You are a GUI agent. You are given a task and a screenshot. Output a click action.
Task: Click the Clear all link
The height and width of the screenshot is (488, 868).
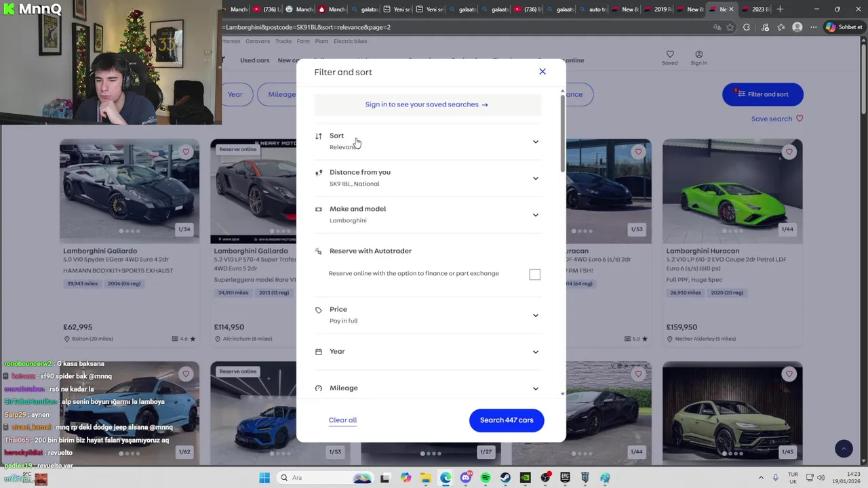pyautogui.click(x=342, y=420)
